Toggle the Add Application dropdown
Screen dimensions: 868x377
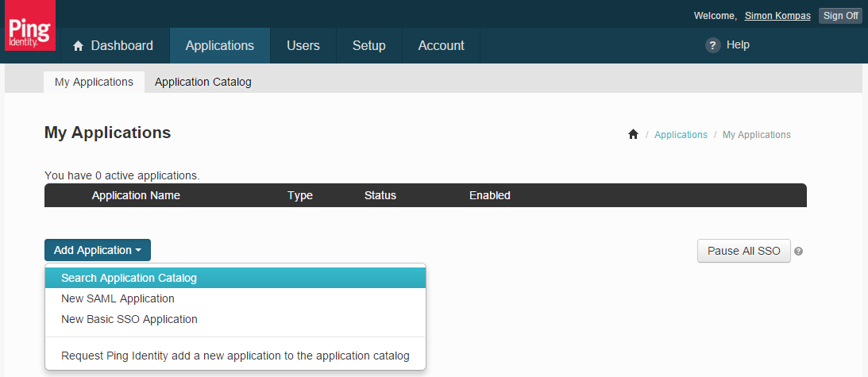(98, 250)
